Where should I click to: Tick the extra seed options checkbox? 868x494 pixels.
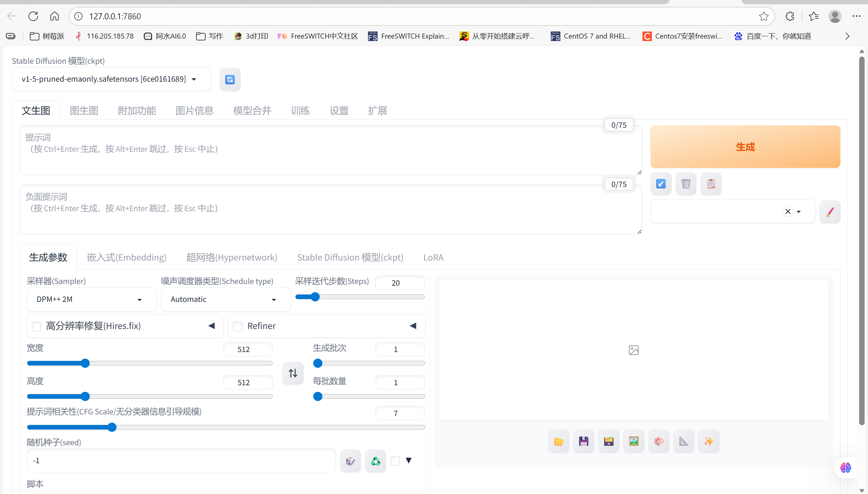(395, 460)
